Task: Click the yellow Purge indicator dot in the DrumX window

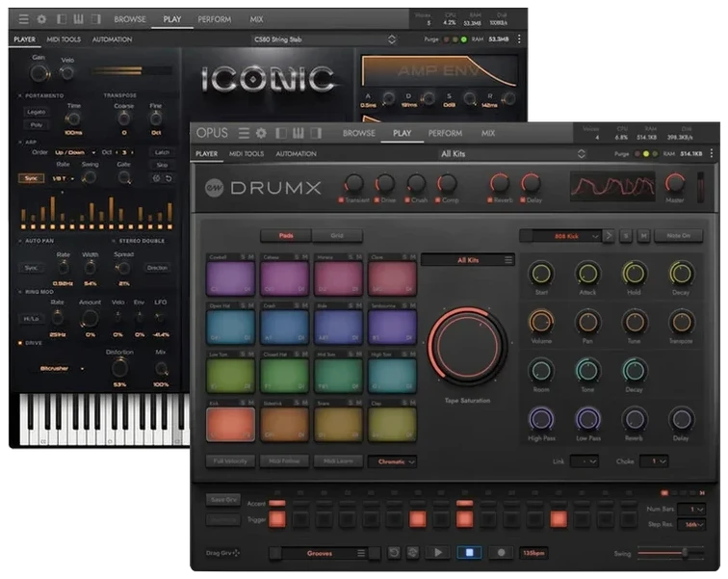Action: pyautogui.click(x=646, y=154)
